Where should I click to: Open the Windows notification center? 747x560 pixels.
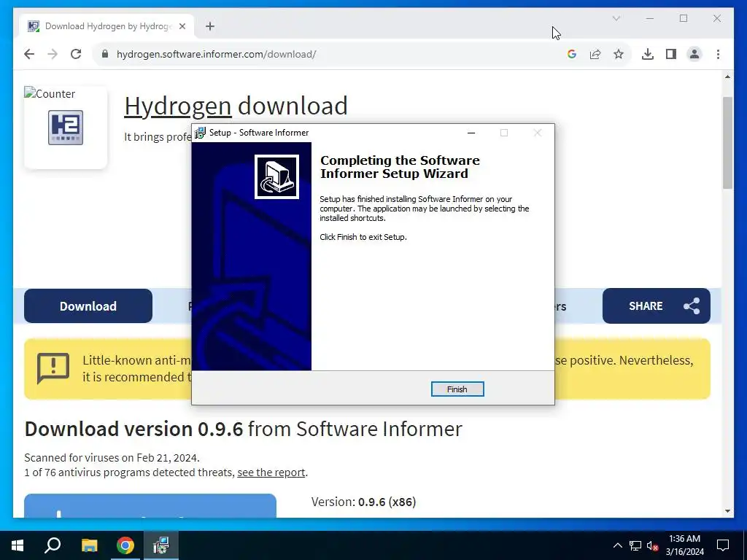[723, 545]
